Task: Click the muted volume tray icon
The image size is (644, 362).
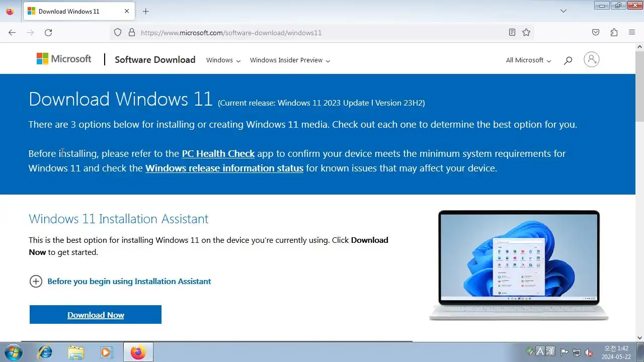Action: tap(588, 352)
